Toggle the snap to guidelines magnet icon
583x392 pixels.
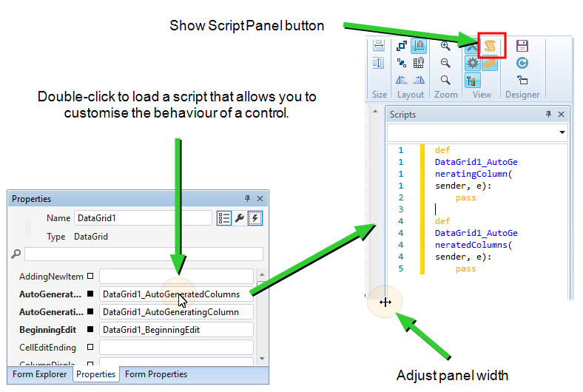[x=419, y=46]
